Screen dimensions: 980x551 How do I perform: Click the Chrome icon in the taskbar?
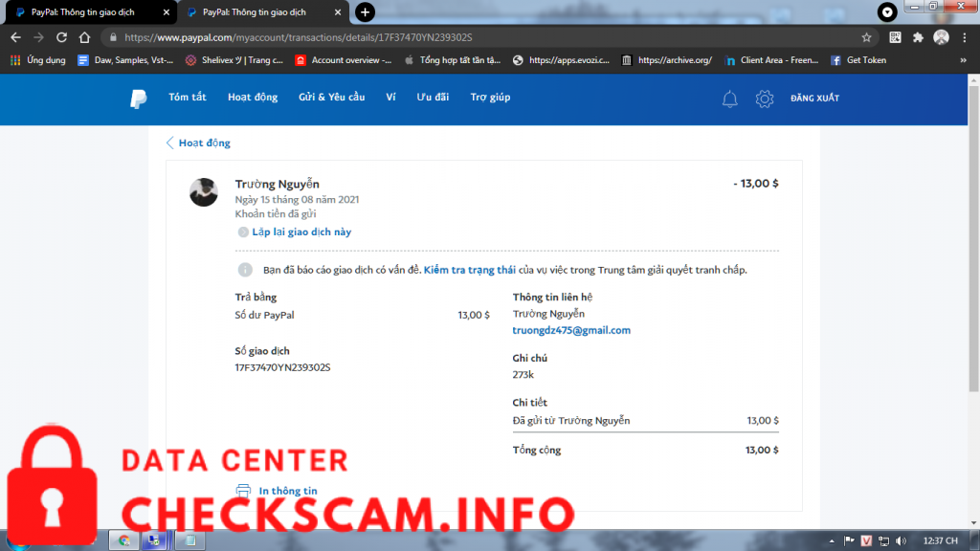point(123,540)
